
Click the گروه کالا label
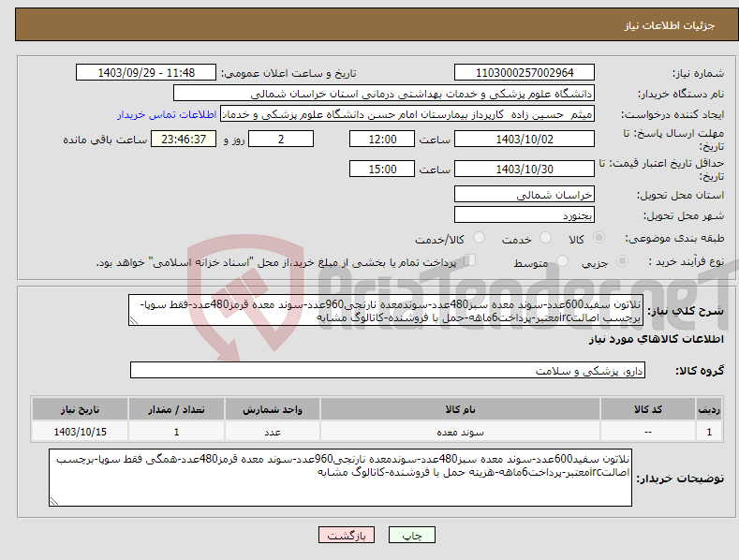[x=700, y=371]
